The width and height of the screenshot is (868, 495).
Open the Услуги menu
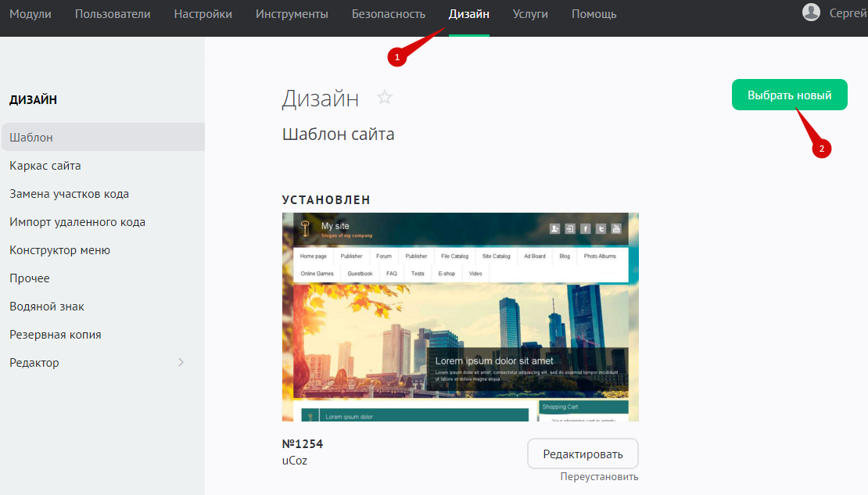(x=530, y=14)
